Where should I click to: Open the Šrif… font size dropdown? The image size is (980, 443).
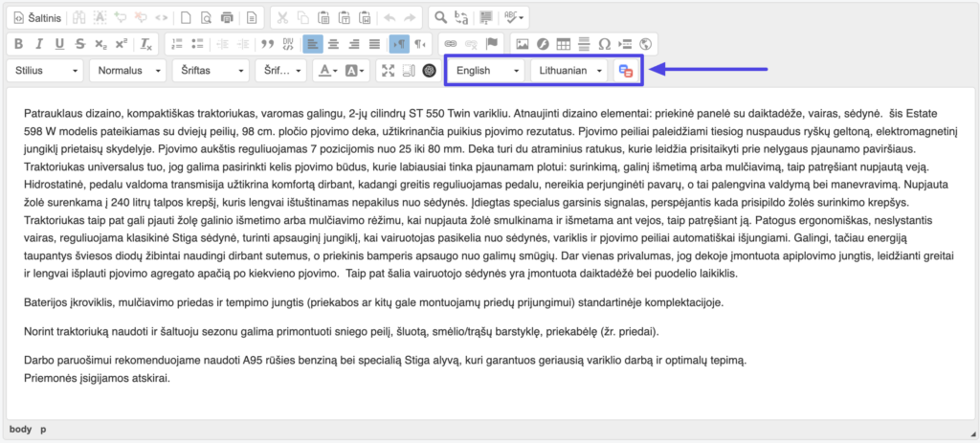coord(280,71)
